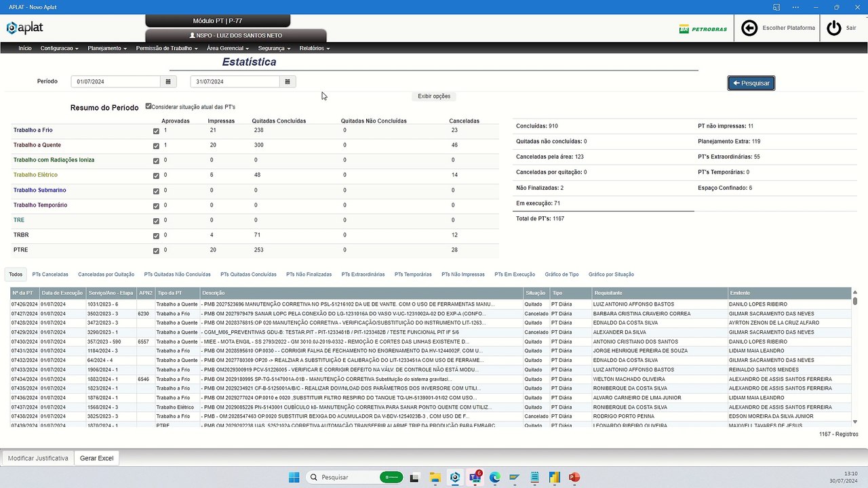Expand the Área Gerencial dropdown menu
Image resolution: width=868 pixels, height=488 pixels.
[228, 48]
